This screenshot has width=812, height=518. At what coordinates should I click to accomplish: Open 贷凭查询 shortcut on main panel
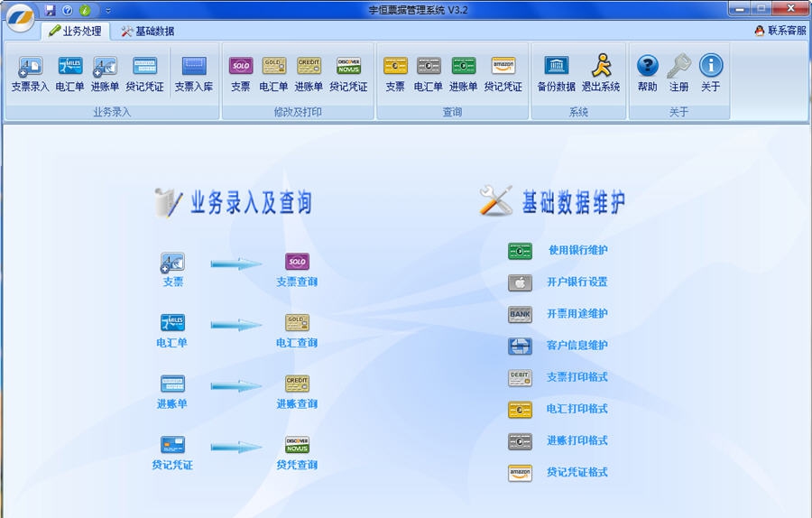[297, 453]
